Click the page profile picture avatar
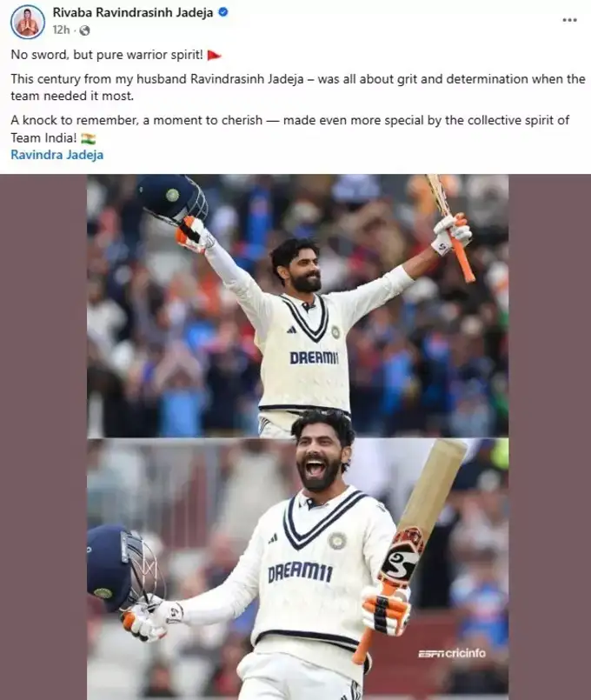 pyautogui.click(x=28, y=22)
